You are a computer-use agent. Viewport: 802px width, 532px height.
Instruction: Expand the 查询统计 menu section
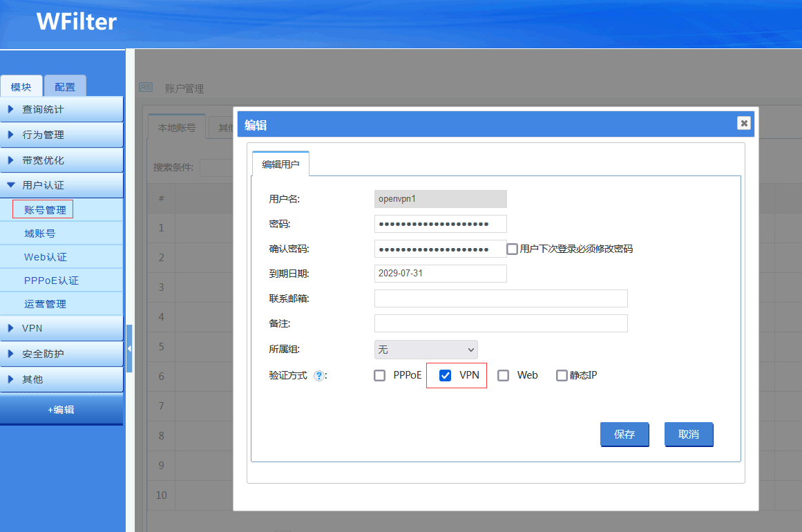61,109
